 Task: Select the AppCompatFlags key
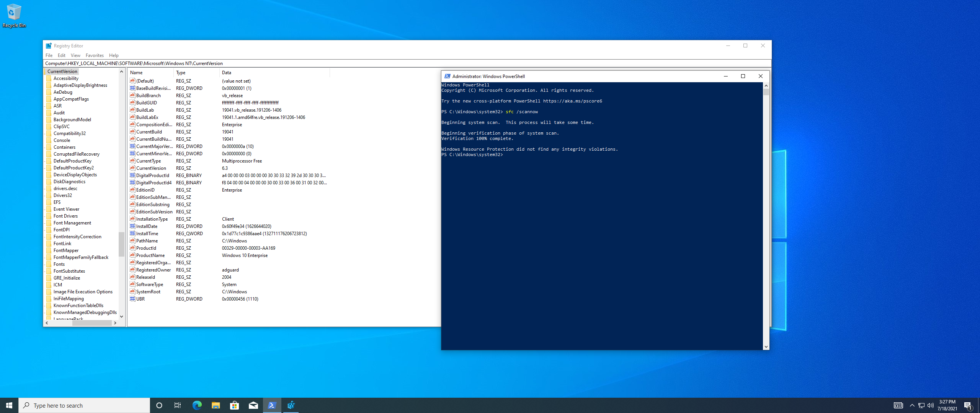coord(71,99)
